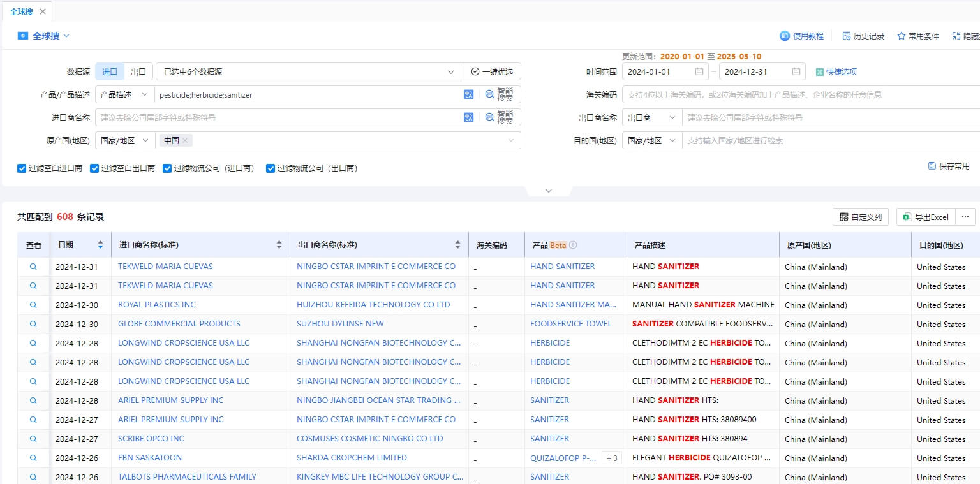Toggle 过滤空白进口商 checkbox
The height and width of the screenshot is (484, 980).
[x=22, y=168]
